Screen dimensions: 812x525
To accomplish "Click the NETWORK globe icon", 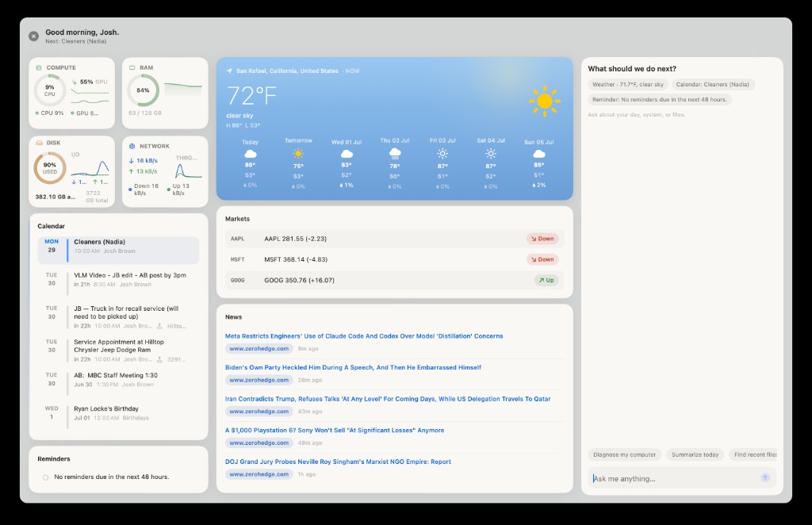I will click(132, 146).
